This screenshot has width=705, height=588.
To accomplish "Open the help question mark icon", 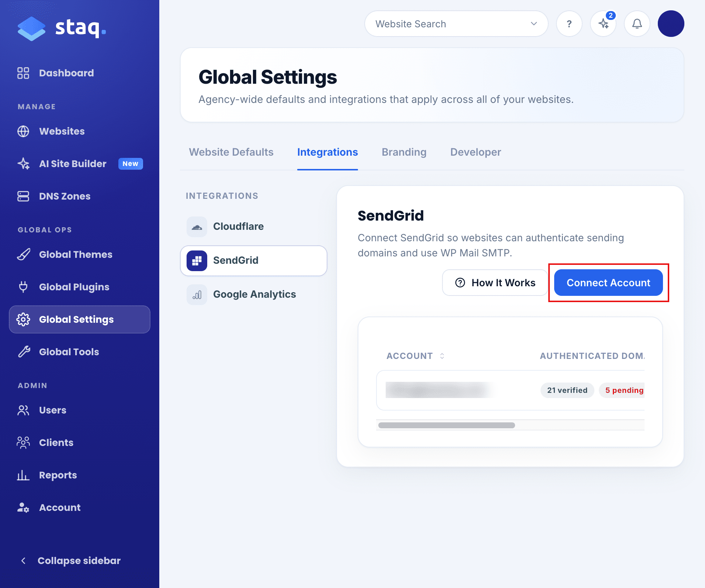I will (x=569, y=24).
